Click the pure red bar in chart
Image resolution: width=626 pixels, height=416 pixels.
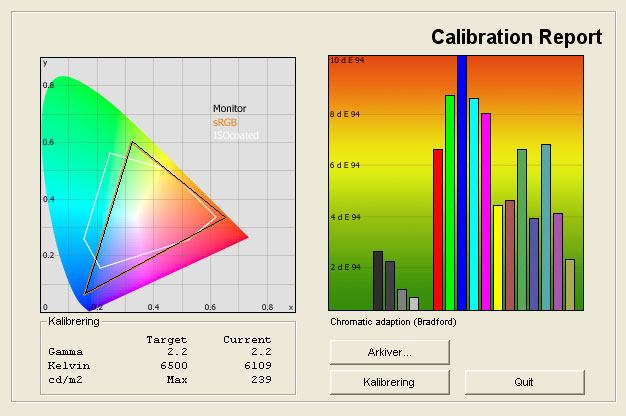[437, 229]
